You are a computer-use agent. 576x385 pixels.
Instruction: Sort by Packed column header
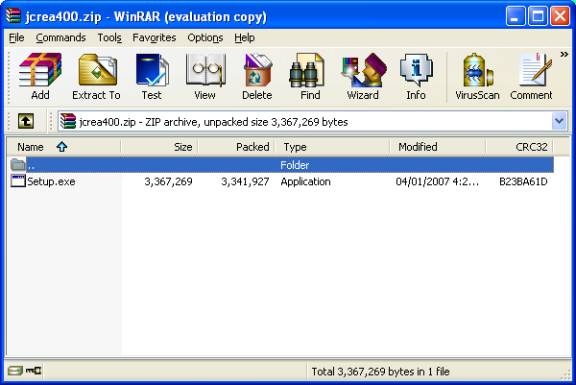pos(237,147)
